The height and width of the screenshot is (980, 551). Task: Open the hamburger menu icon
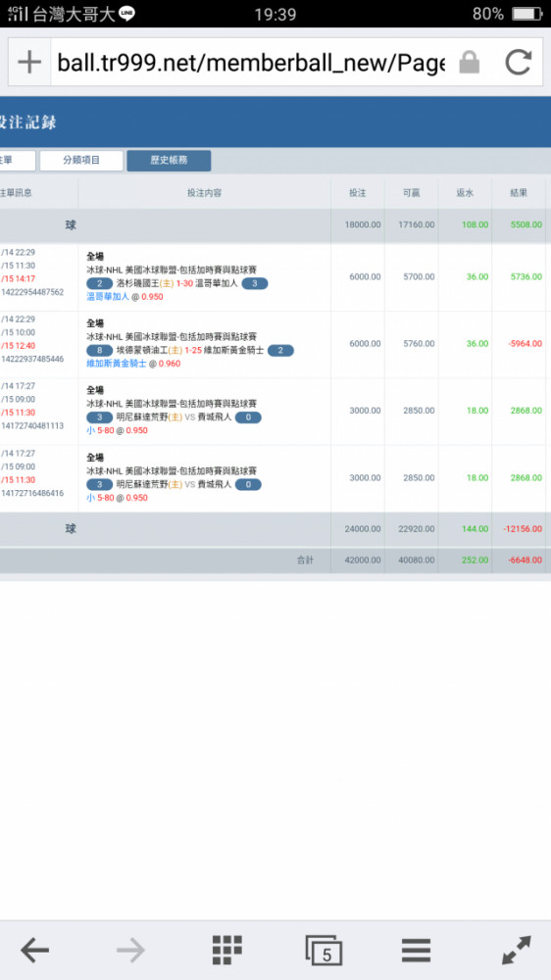coord(416,951)
